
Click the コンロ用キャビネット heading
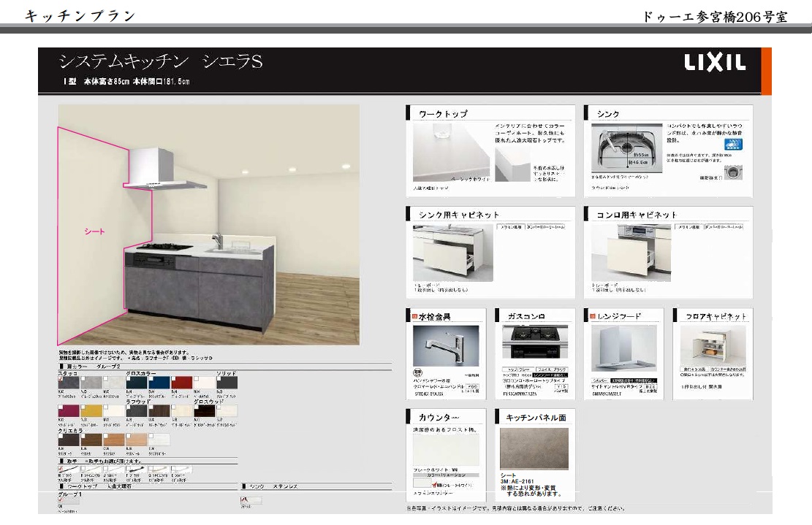click(x=637, y=214)
